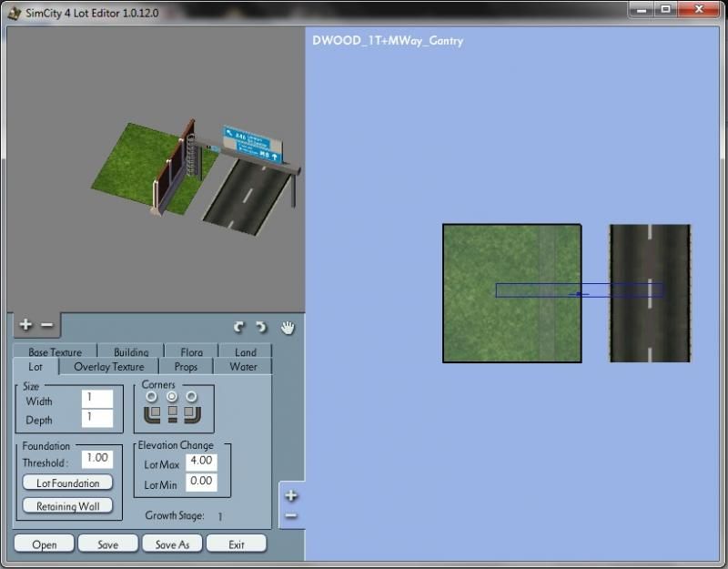Click the Width input field

click(x=97, y=399)
